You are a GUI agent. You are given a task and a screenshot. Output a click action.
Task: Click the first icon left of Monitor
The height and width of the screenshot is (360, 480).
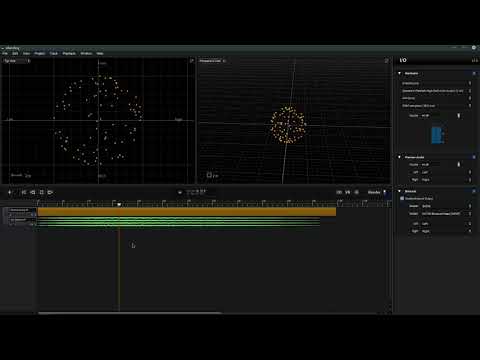pos(339,192)
